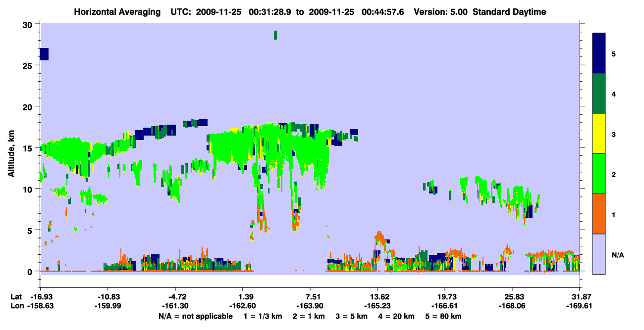Image resolution: width=644 pixels, height=330 pixels.
Task: Click the orange level 1 colorbar segment
Action: [599, 214]
